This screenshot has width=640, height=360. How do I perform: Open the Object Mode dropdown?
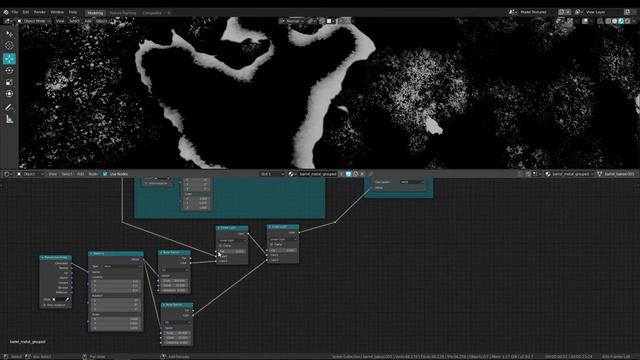(34, 21)
